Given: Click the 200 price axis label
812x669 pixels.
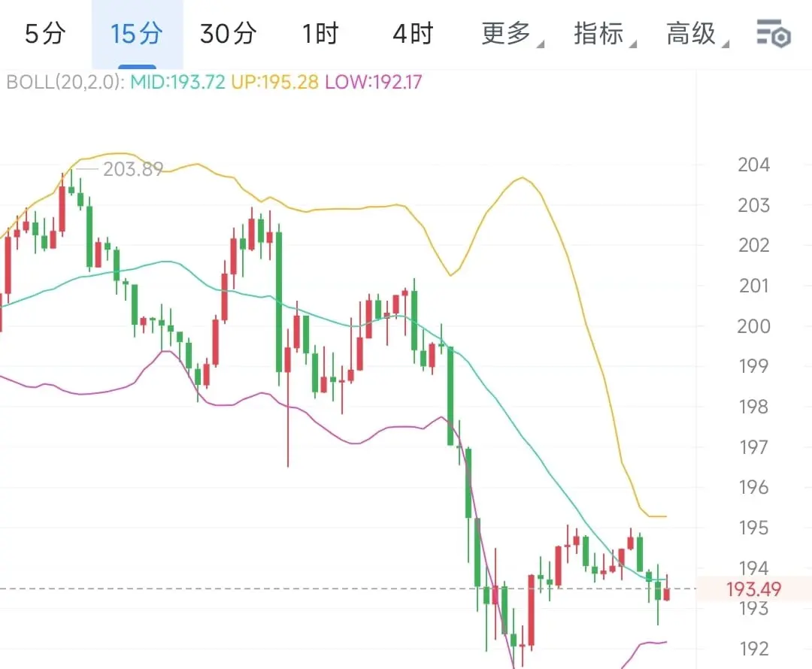Looking at the screenshot, I should (753, 326).
